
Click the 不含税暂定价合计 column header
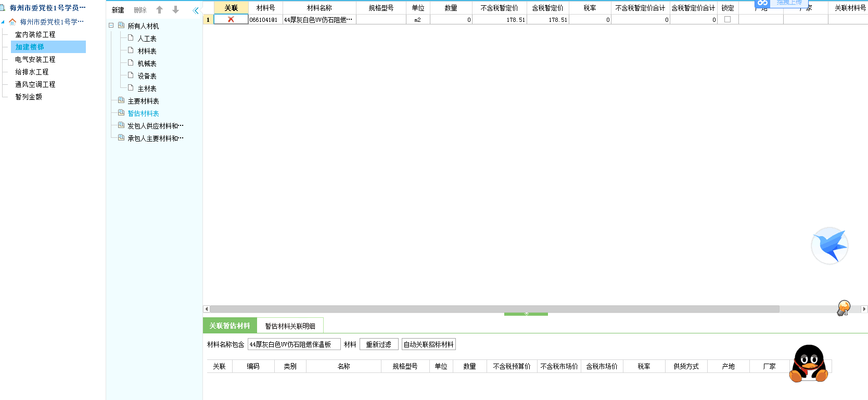pyautogui.click(x=640, y=8)
